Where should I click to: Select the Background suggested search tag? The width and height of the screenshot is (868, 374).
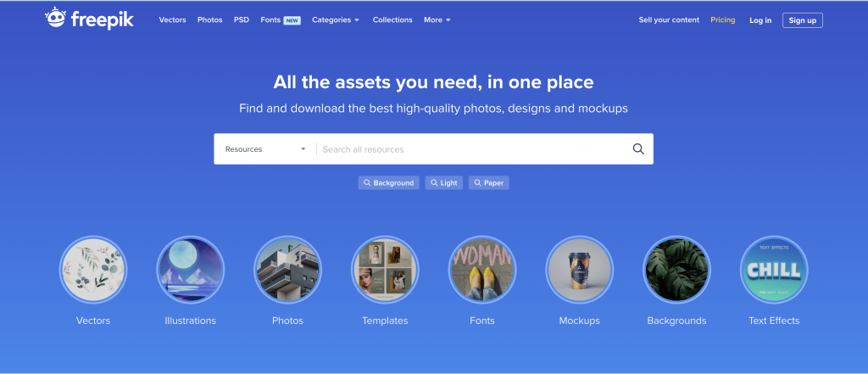tap(388, 183)
